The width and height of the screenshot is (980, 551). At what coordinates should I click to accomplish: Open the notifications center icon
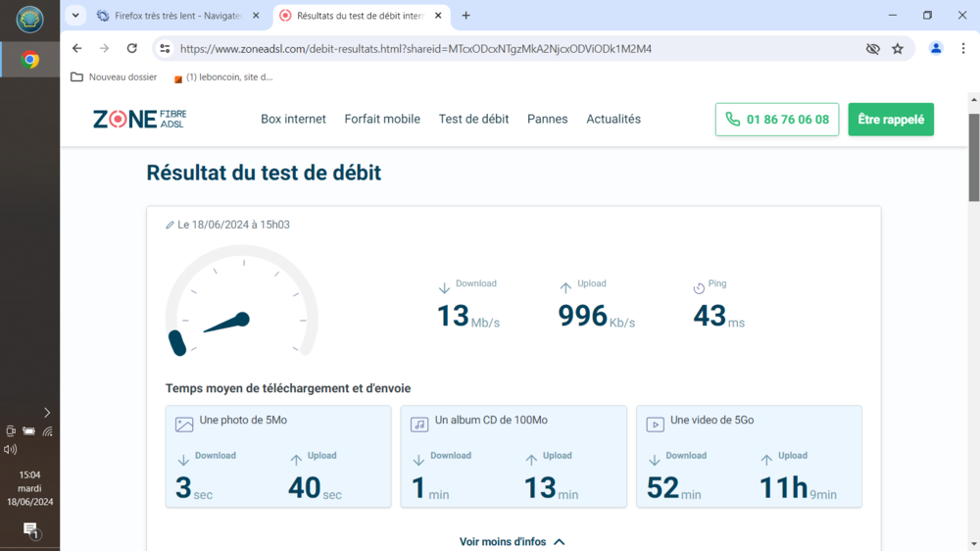[30, 530]
